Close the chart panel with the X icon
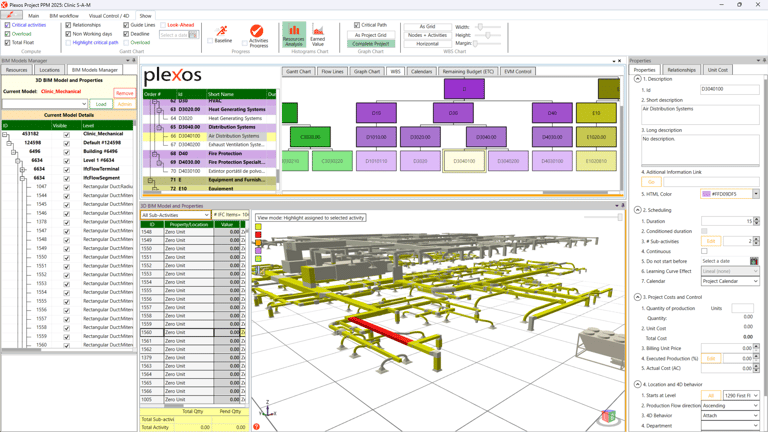The image size is (768, 432). coord(619,61)
